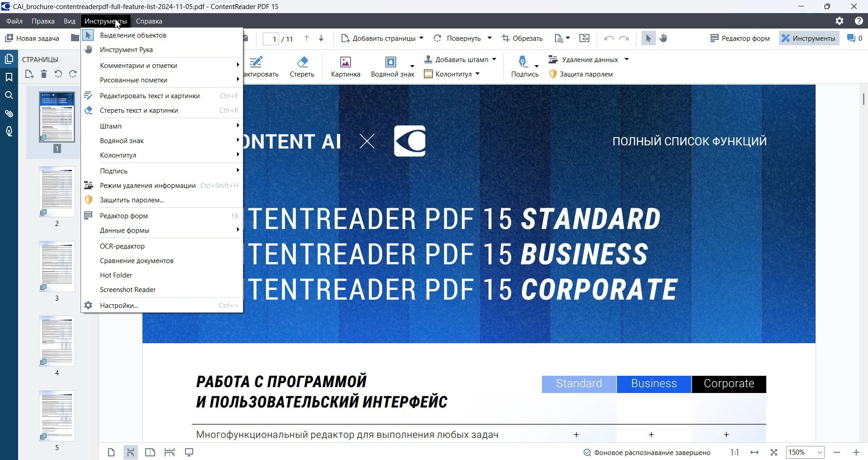Switch to two-page view mode

point(150,452)
